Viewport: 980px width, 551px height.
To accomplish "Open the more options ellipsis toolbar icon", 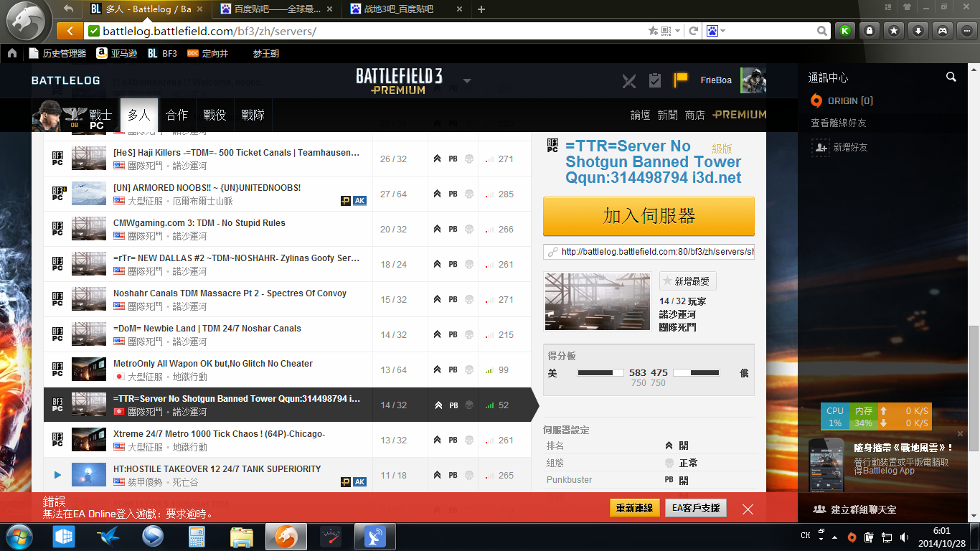I will click(x=967, y=31).
